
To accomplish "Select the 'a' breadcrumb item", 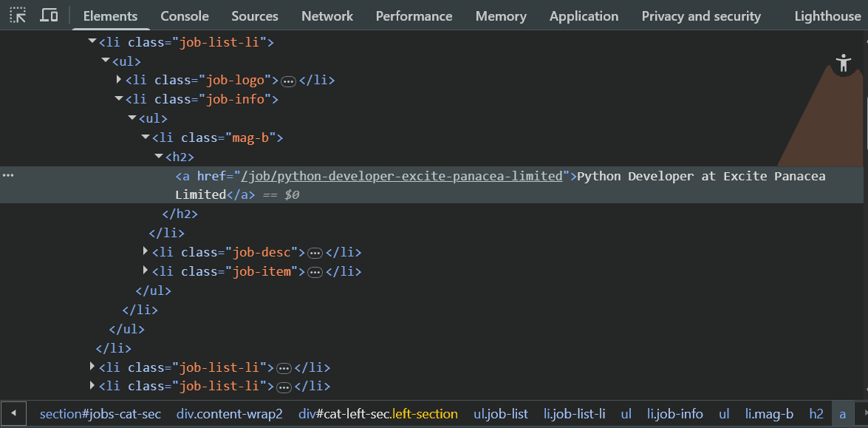I will click(x=843, y=414).
